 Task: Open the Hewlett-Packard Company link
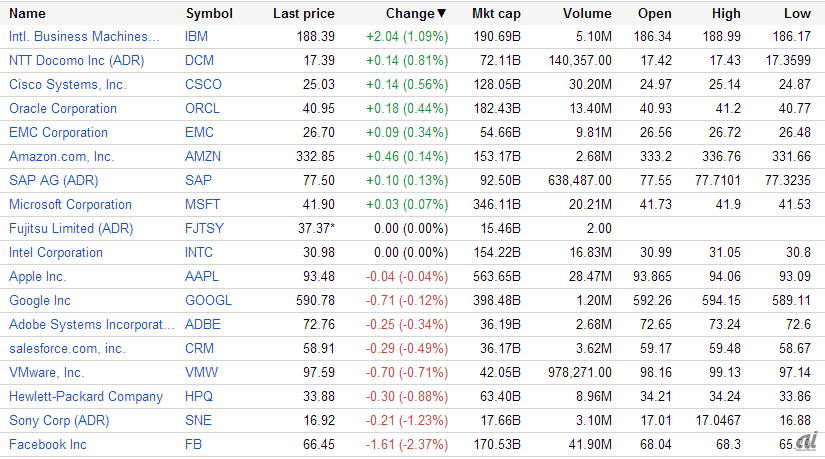tap(86, 397)
